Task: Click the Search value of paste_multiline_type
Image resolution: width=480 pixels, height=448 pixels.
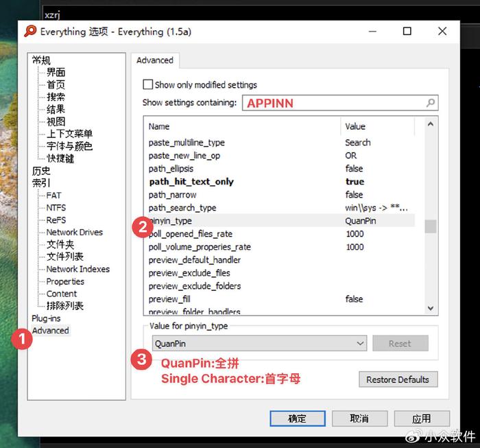Action: 358,143
